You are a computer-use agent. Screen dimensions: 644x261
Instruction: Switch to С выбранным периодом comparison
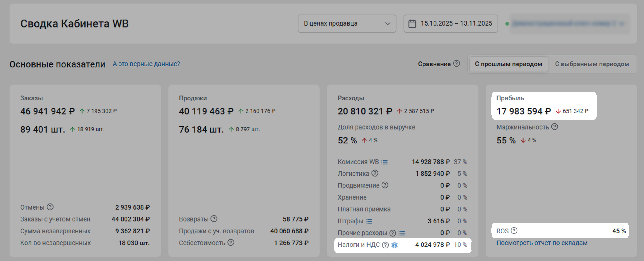(x=592, y=64)
